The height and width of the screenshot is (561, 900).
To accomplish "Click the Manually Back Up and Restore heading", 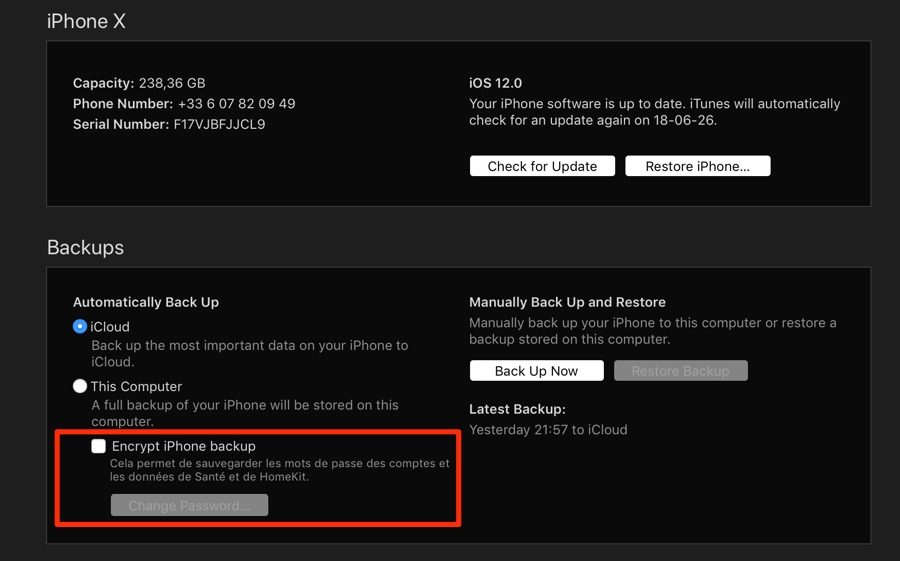I will pos(567,302).
